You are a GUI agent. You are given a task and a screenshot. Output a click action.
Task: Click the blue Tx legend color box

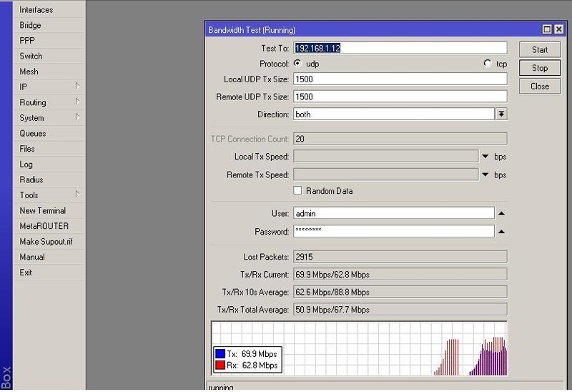(x=220, y=354)
